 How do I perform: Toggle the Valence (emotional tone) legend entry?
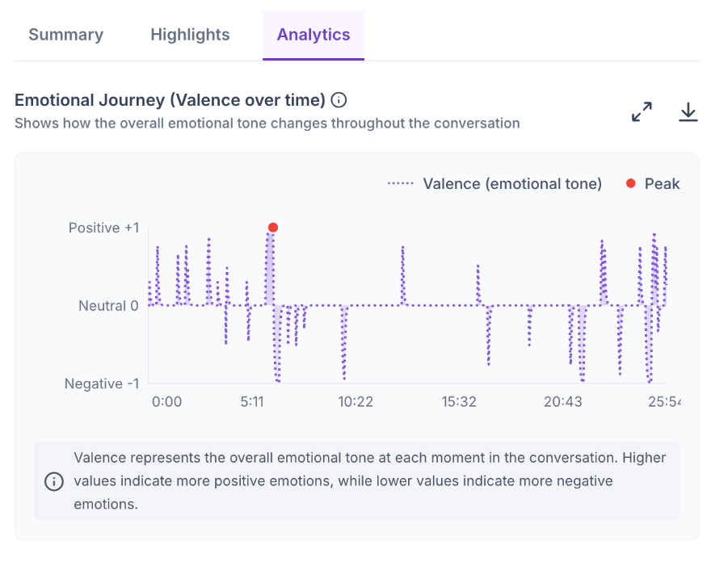(494, 183)
